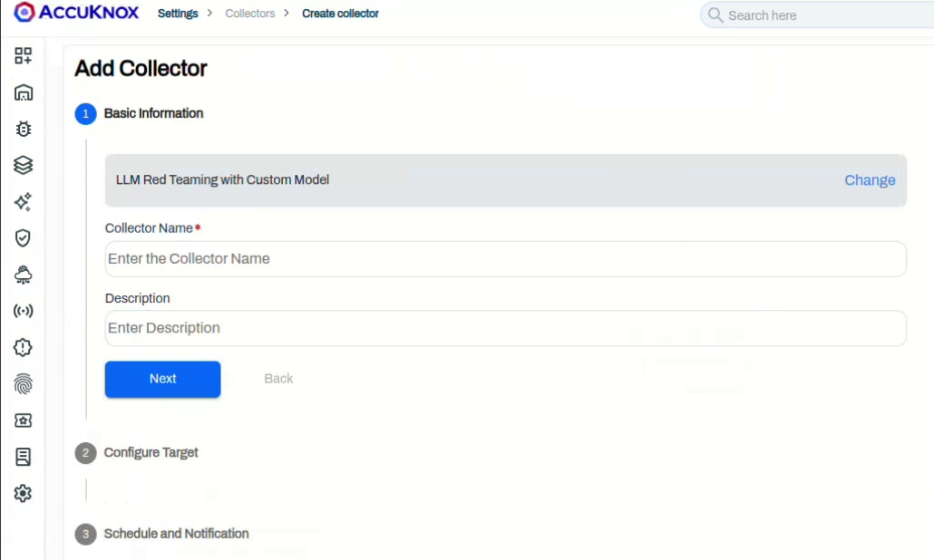Open the stacked layers icon in sidebar
This screenshot has height=560, width=934.
point(24,165)
